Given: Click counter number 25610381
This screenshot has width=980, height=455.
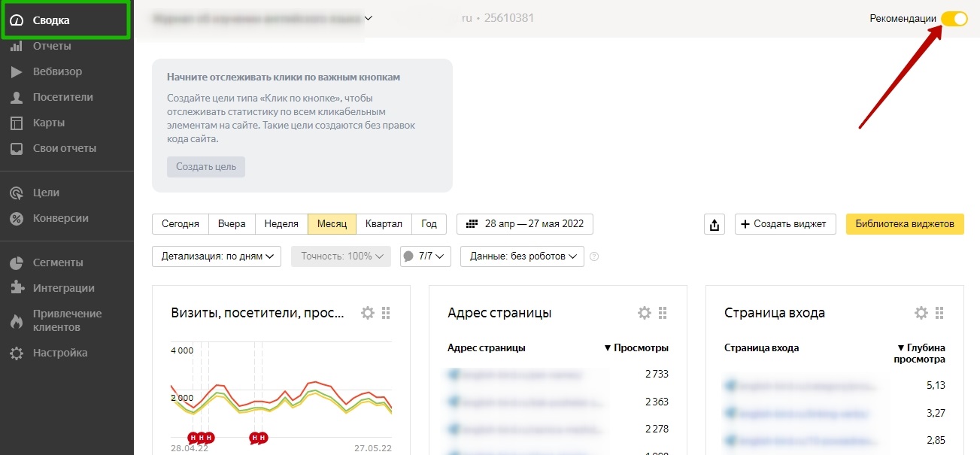Looking at the screenshot, I should click(x=509, y=17).
